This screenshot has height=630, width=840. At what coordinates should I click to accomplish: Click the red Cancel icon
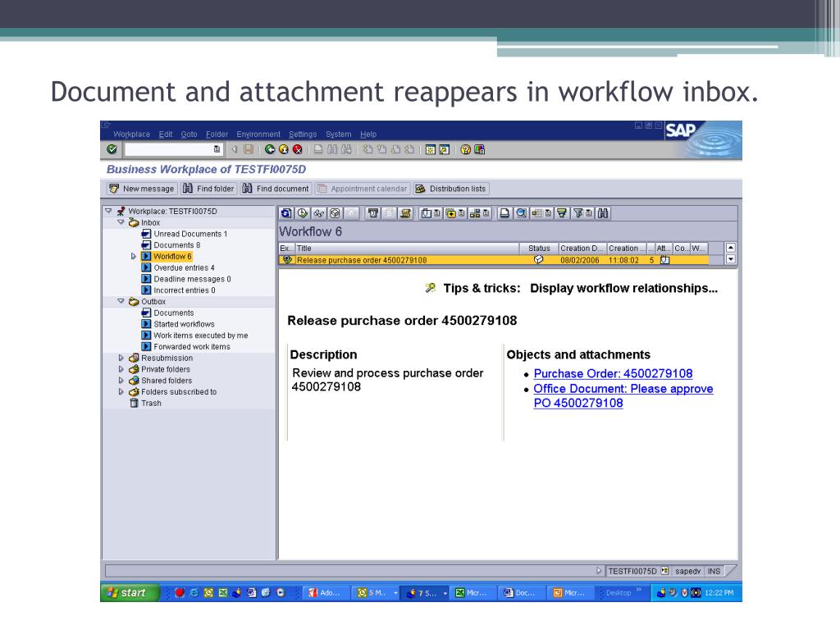(297, 149)
